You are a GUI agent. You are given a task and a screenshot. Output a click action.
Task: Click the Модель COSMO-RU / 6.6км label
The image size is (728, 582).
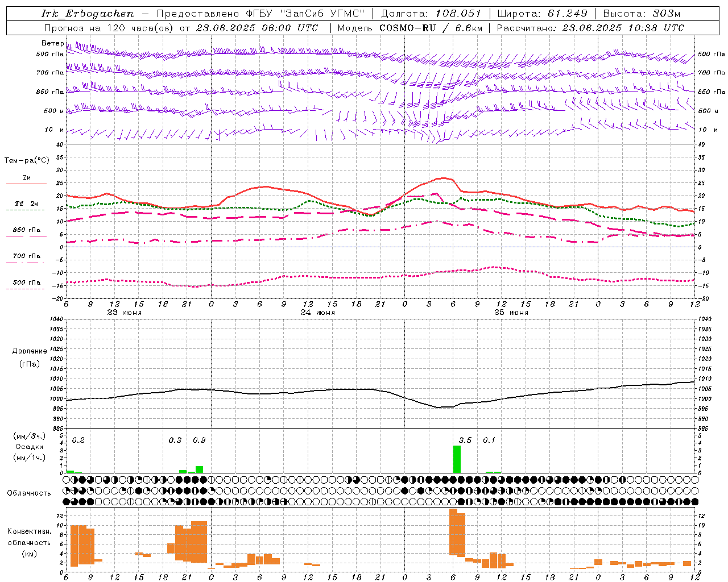(x=410, y=28)
